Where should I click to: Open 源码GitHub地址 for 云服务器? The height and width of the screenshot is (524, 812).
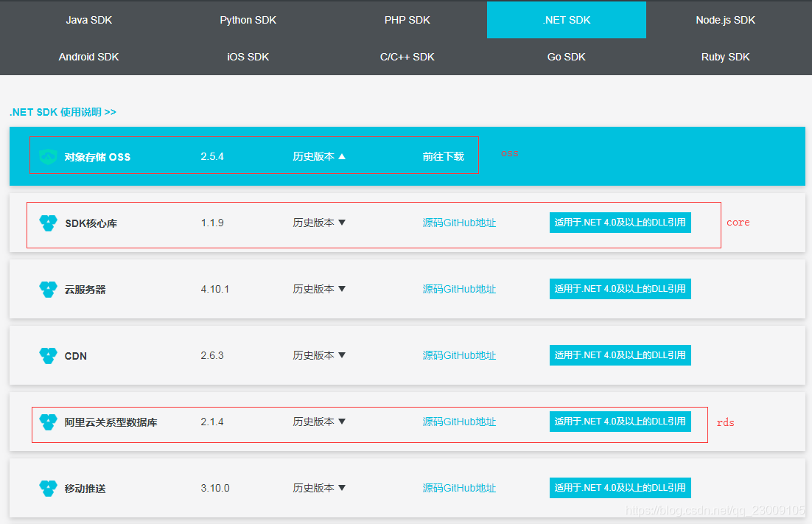tap(459, 289)
